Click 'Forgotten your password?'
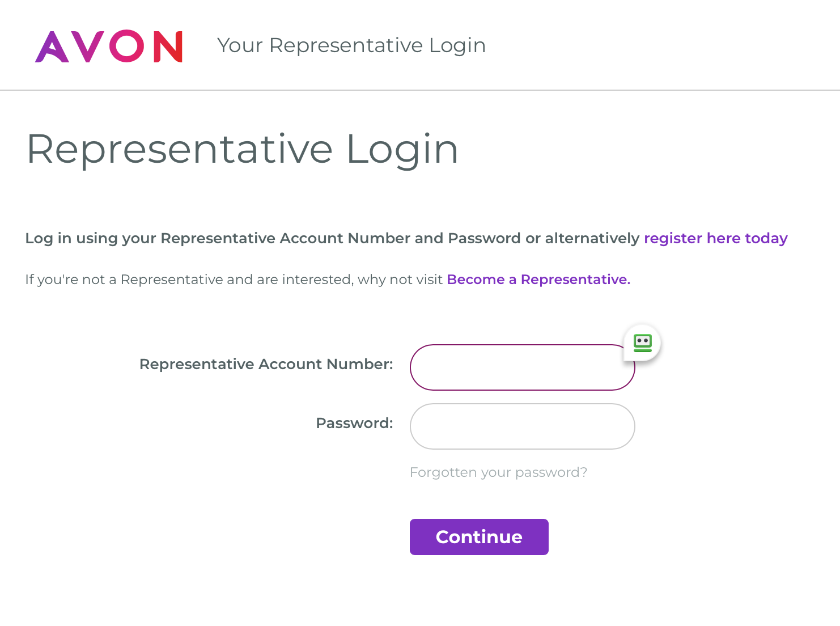Image resolution: width=840 pixels, height=626 pixels. pyautogui.click(x=499, y=472)
